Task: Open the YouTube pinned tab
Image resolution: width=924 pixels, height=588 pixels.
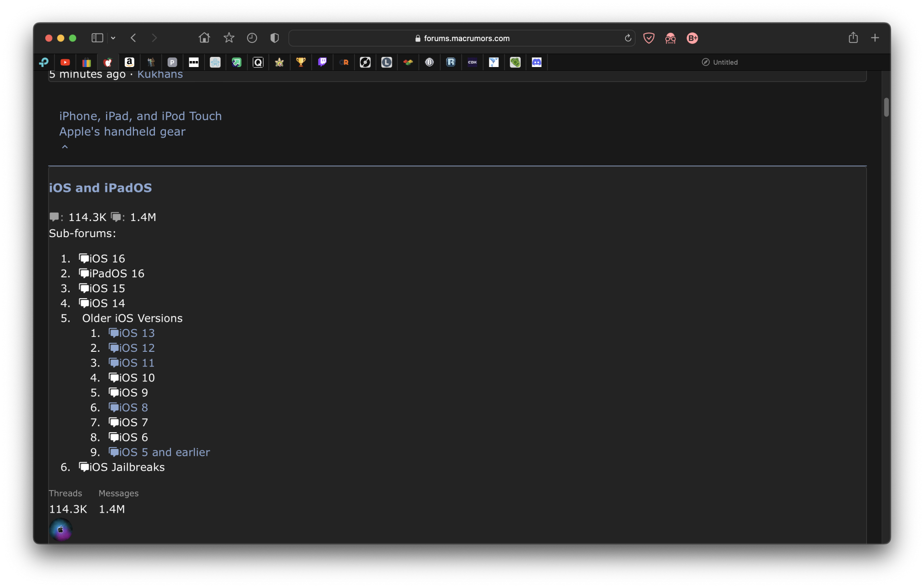Action: 65,62
